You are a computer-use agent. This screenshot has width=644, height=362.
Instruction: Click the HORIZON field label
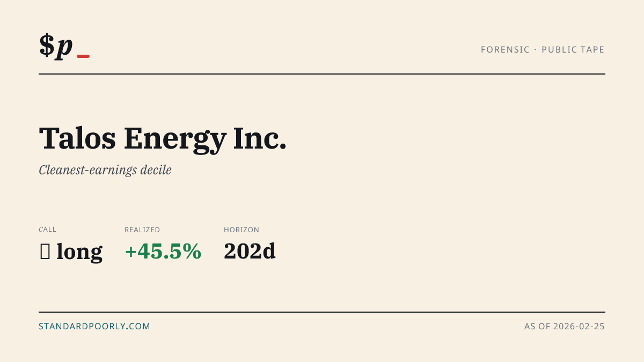241,230
